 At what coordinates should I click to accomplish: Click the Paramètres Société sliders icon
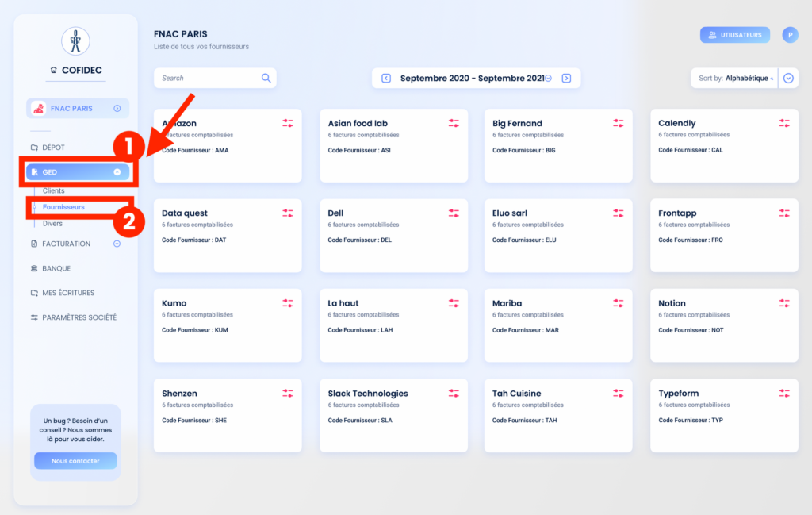(34, 317)
